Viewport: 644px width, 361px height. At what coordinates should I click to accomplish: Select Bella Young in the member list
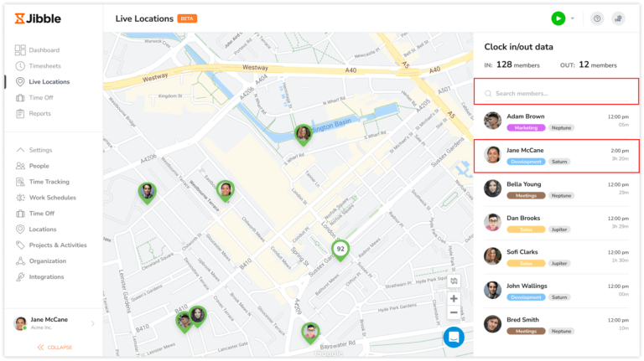(557, 189)
